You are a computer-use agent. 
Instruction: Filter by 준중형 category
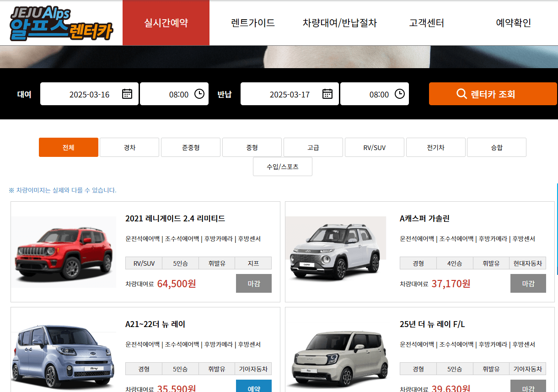(x=191, y=147)
